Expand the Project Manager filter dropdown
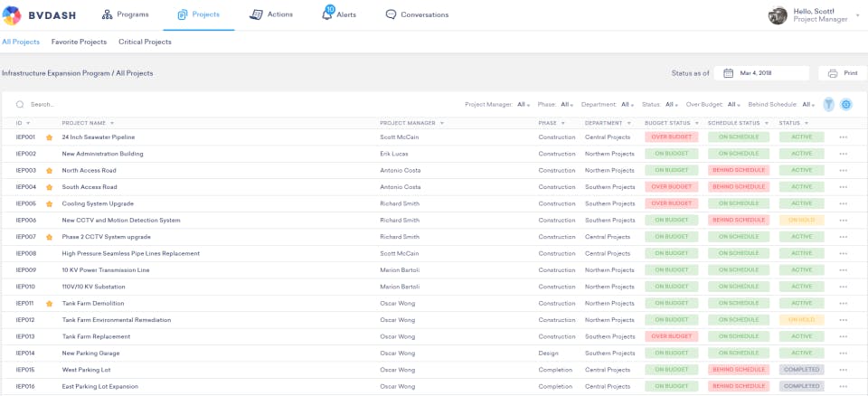 pyautogui.click(x=523, y=105)
